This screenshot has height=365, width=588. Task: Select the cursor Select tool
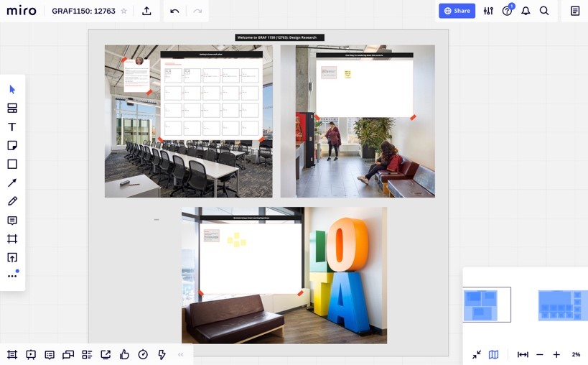(x=12, y=90)
